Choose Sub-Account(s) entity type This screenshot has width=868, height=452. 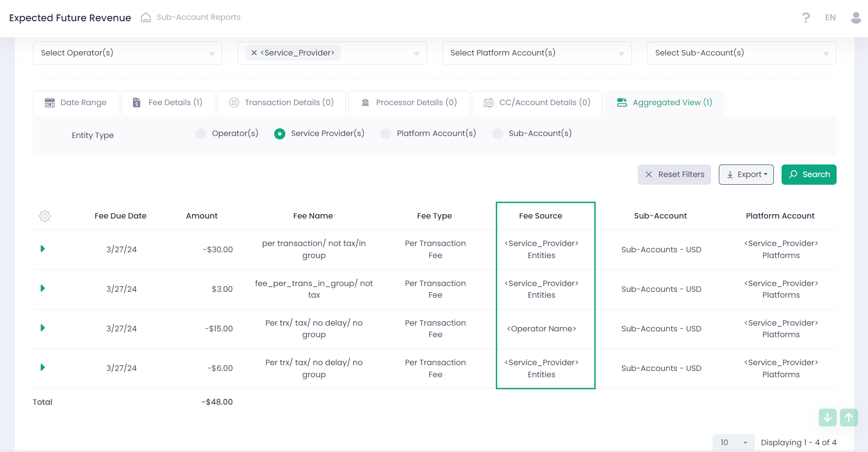[497, 134]
